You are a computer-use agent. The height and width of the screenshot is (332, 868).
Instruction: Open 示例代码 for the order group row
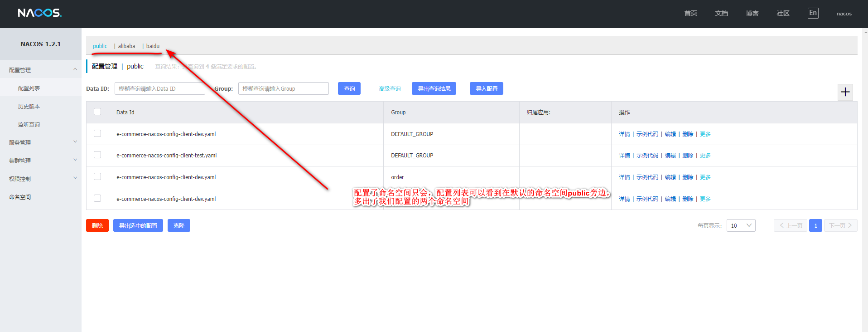click(x=647, y=177)
